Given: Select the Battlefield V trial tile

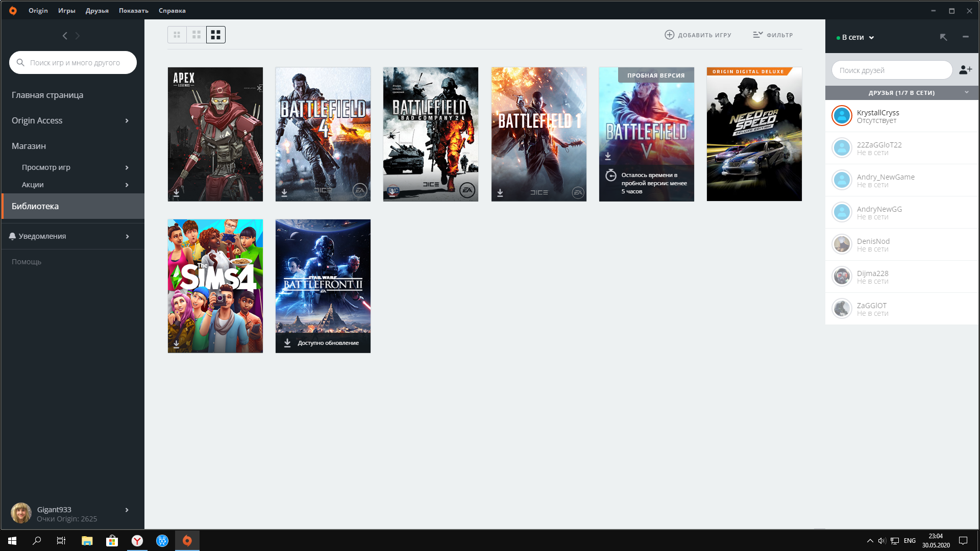Looking at the screenshot, I should 647,134.
